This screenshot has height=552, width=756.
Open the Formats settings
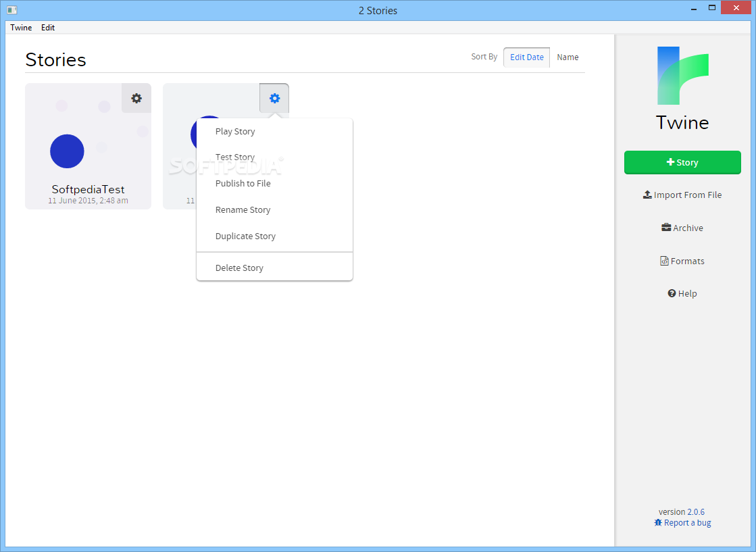[x=682, y=261]
